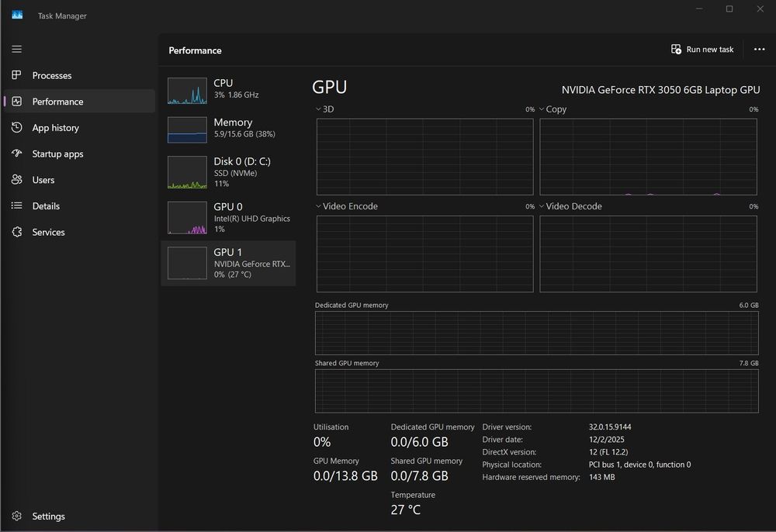
Task: Click the driver date 12/2/2025 value
Action: (x=606, y=440)
